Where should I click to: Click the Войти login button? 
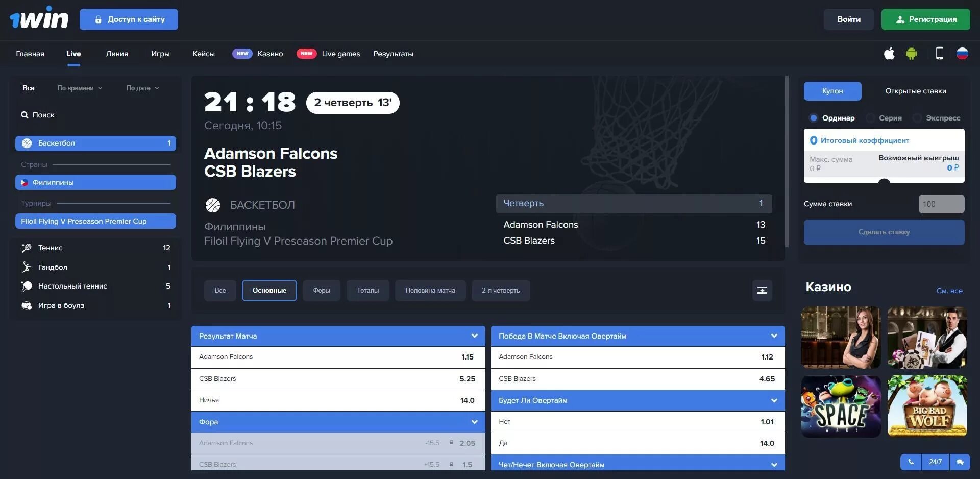[x=848, y=19]
